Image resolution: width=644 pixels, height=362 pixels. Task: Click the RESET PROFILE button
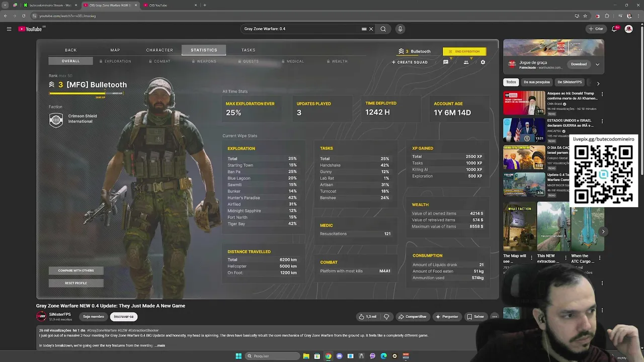(x=76, y=283)
